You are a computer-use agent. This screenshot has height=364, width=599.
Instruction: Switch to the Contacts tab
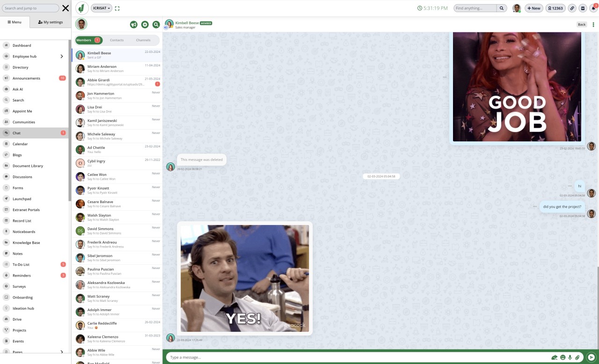[x=116, y=40]
